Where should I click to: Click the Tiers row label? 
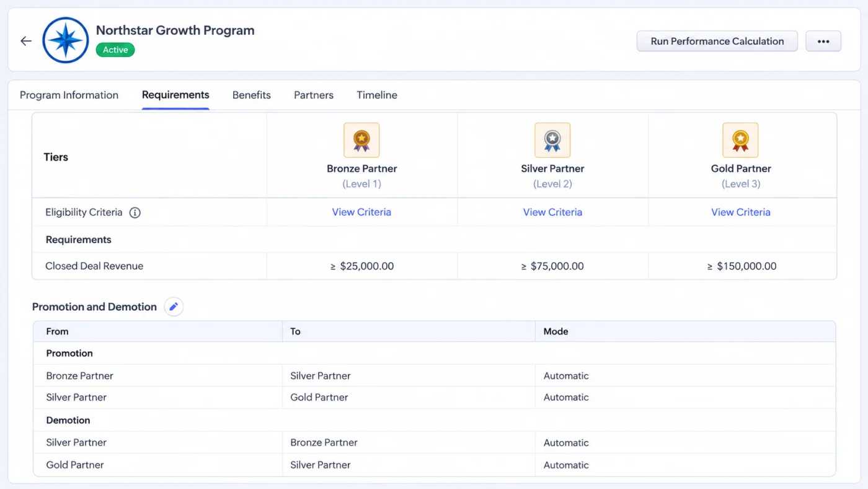pyautogui.click(x=56, y=157)
